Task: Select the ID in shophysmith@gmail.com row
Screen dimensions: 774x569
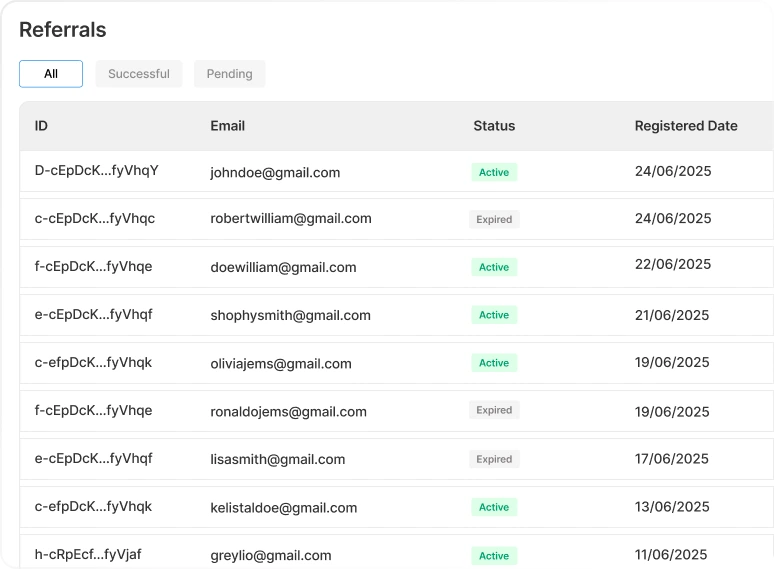Action: point(93,315)
